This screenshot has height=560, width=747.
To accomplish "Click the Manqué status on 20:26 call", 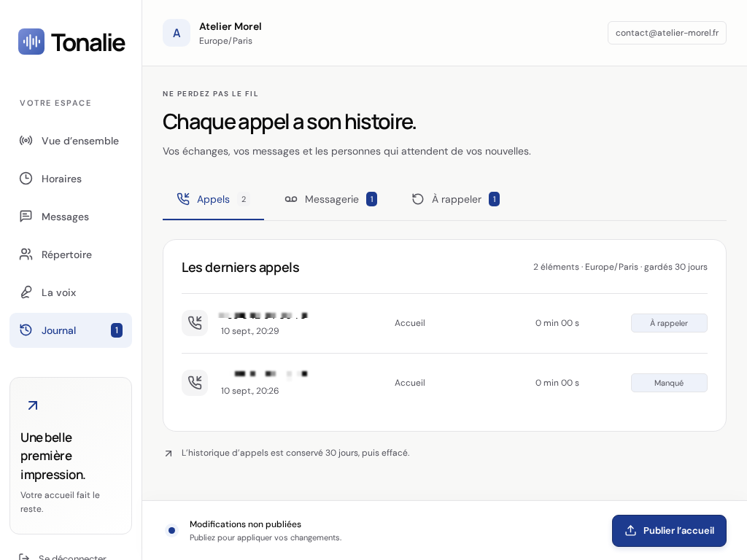I will tap(669, 383).
